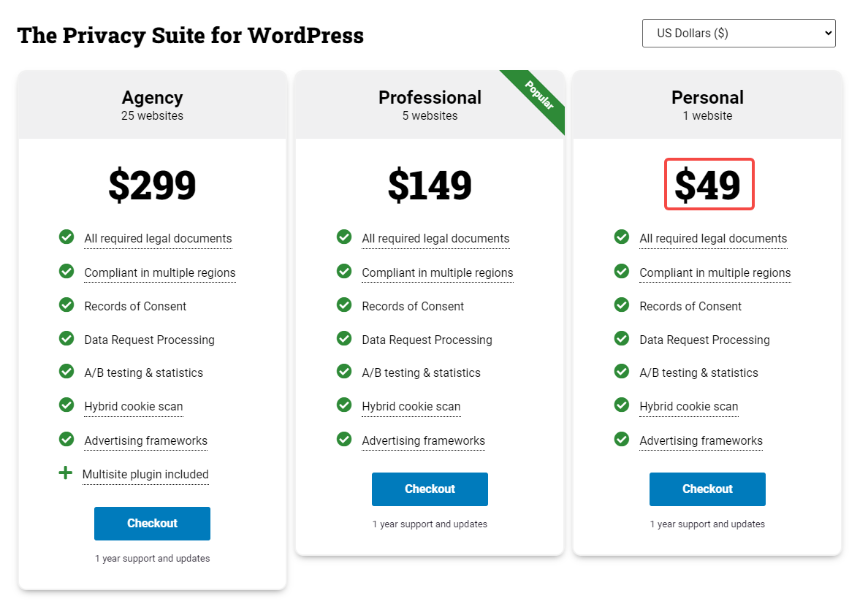Click the $49 Personal plan price
The width and height of the screenshot is (868, 604).
(x=708, y=185)
